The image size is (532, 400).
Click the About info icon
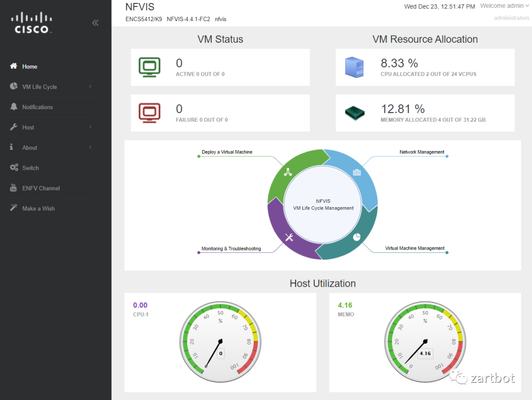click(11, 147)
